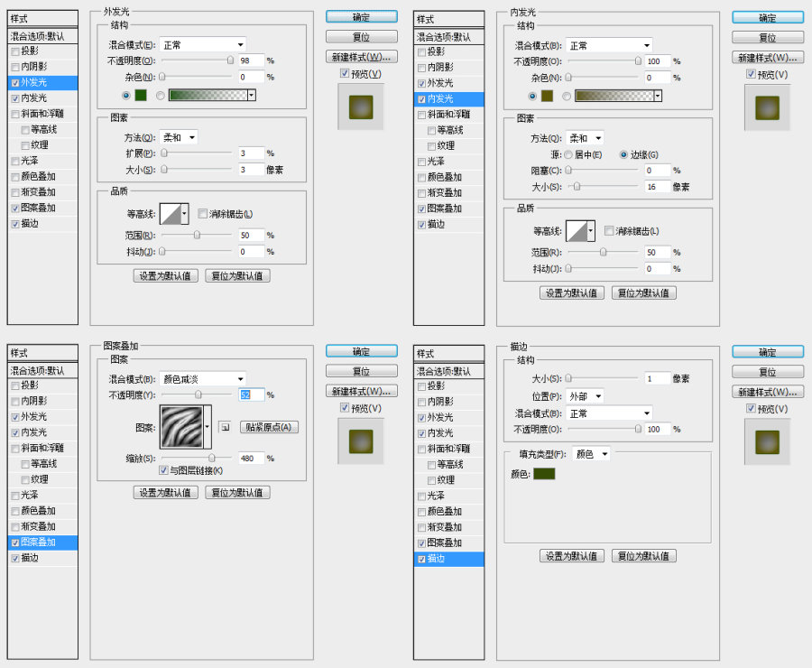Screen dimensions: 812x668
Task: Click 确定 in 外发光 dialog
Action: coord(362,16)
